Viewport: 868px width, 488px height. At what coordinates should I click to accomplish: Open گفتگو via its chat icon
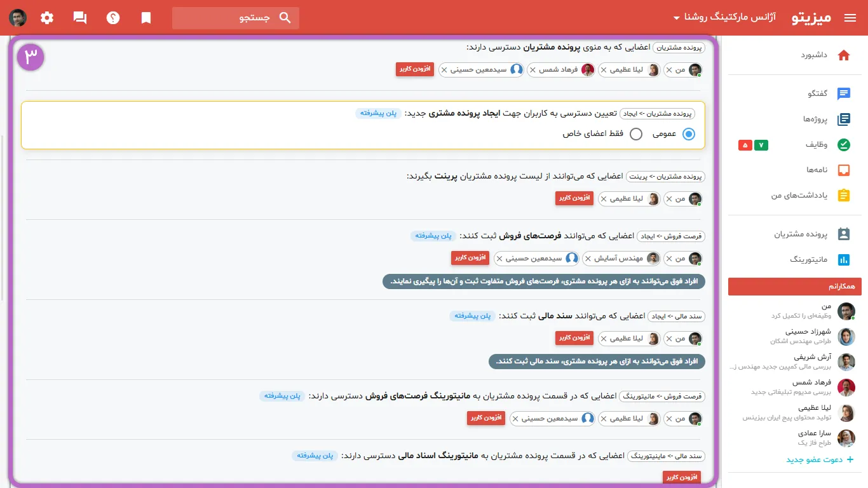click(844, 94)
